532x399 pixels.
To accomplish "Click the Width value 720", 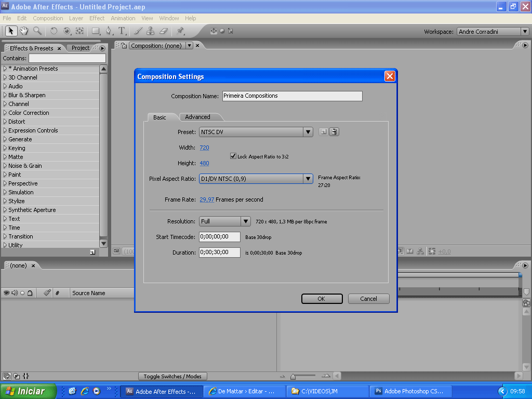I will coord(204,148).
